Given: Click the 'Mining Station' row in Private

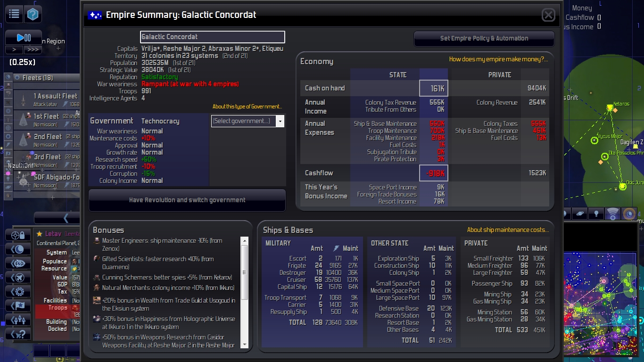Looking at the screenshot, I should click(505, 312).
